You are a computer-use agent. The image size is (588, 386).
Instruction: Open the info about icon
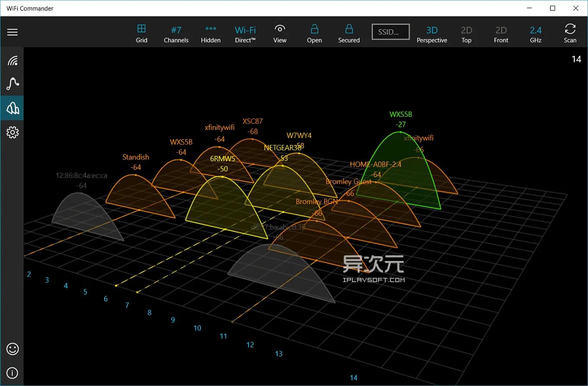click(x=13, y=373)
